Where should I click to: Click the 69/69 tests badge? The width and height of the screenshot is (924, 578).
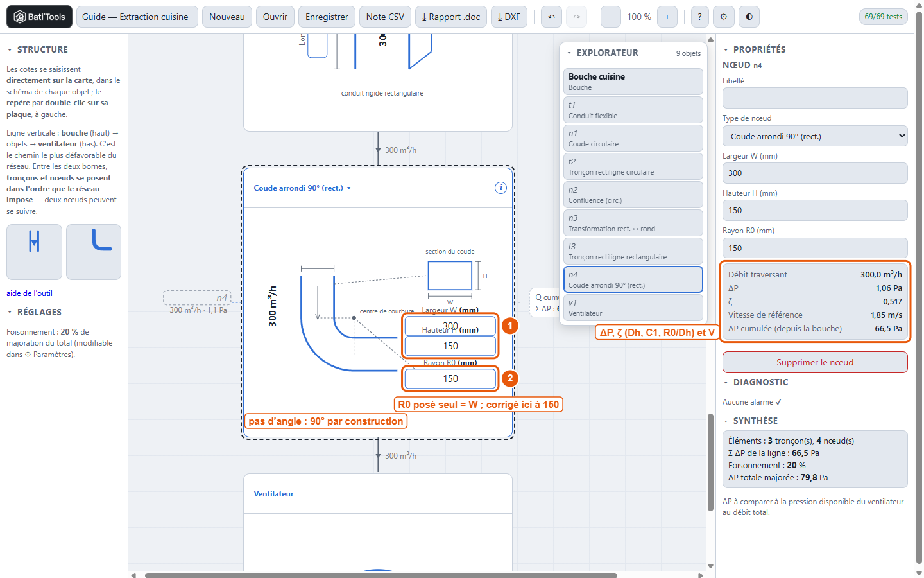pos(883,17)
